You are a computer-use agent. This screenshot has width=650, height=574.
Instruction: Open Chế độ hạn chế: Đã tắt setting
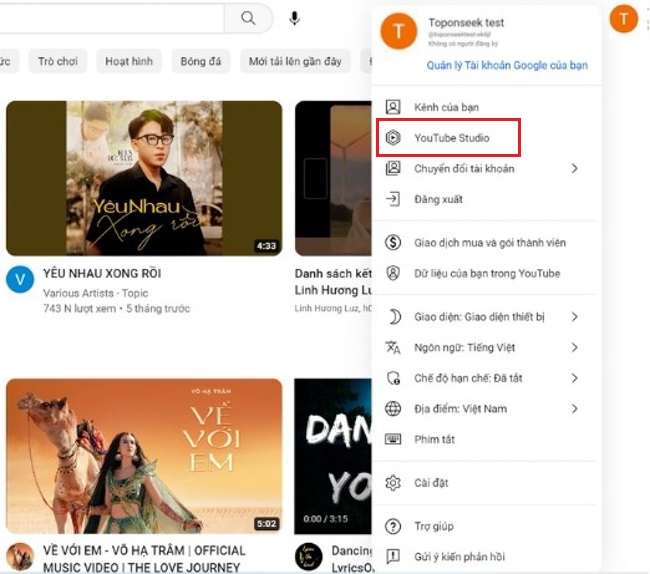[x=467, y=378]
